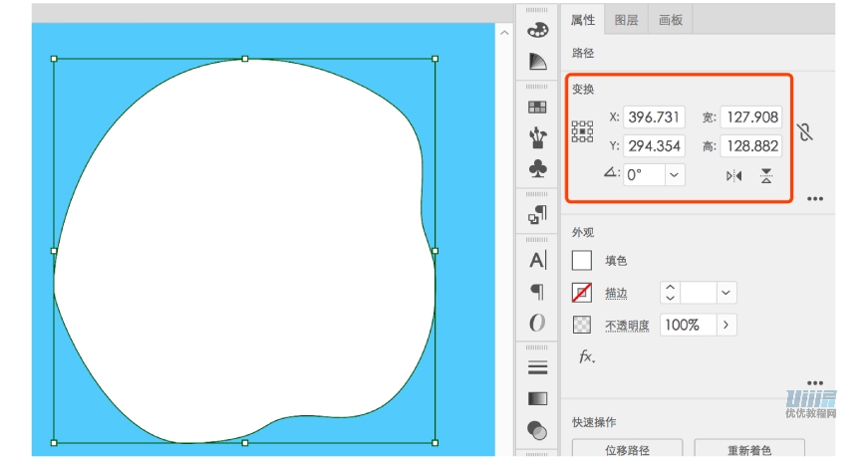Open more appearance options ellipsis

pos(815,382)
